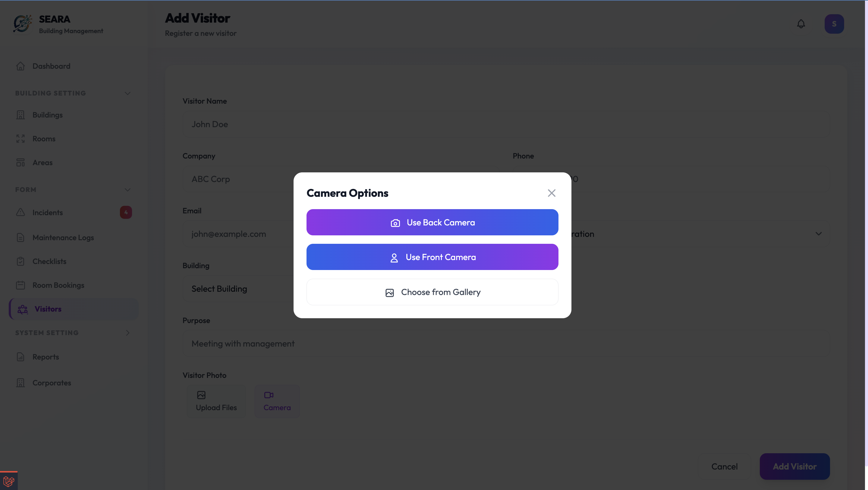Click the Upload Files image icon

[201, 395]
